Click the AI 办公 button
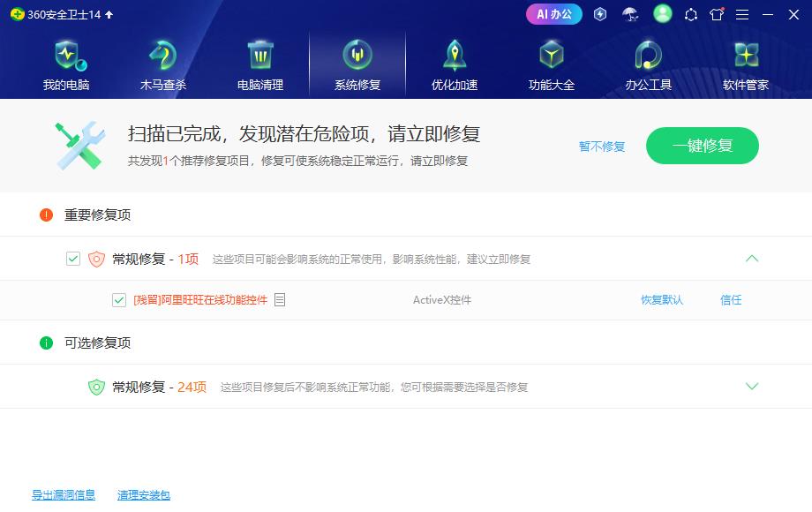 [554, 14]
